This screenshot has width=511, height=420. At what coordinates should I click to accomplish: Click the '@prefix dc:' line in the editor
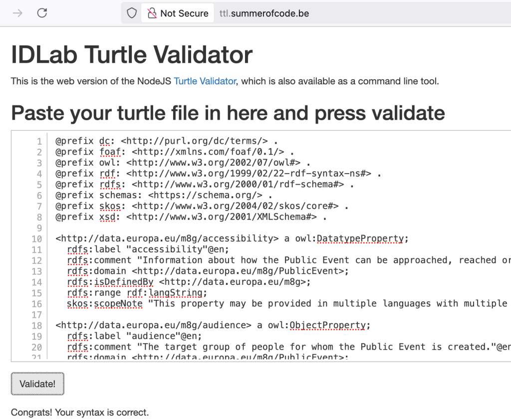pos(167,141)
